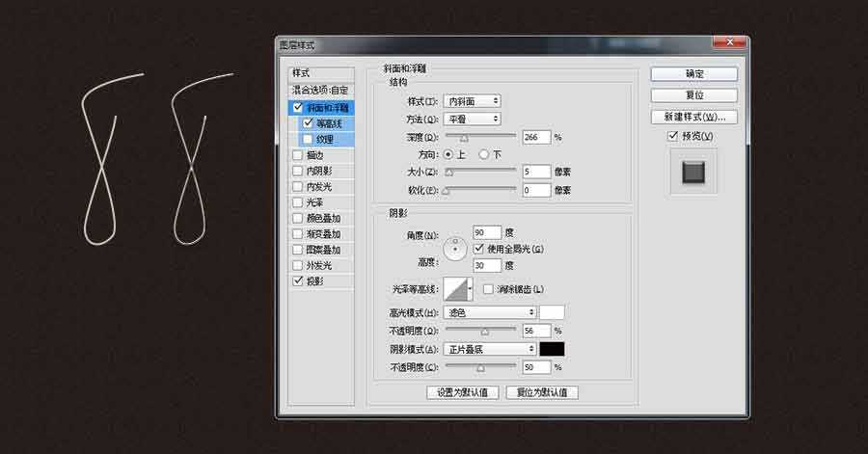868x454 pixels.
Task: Enable the 描边 (Stroke) checkbox
Action: (x=297, y=155)
